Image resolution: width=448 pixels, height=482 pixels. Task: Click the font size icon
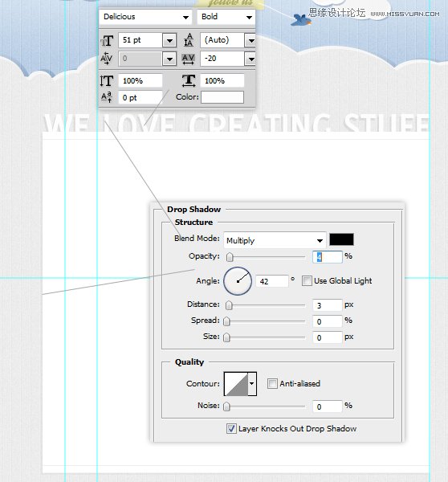(x=107, y=40)
